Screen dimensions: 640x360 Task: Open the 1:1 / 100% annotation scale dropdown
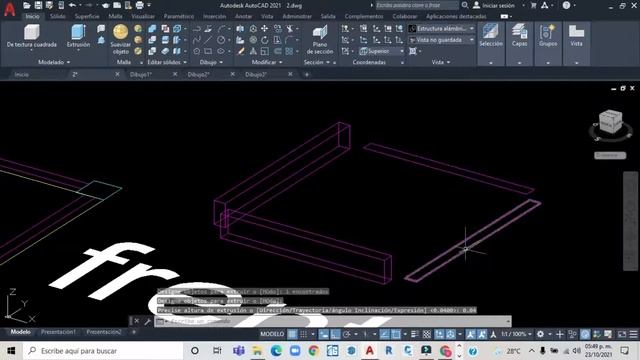pyautogui.click(x=516, y=334)
